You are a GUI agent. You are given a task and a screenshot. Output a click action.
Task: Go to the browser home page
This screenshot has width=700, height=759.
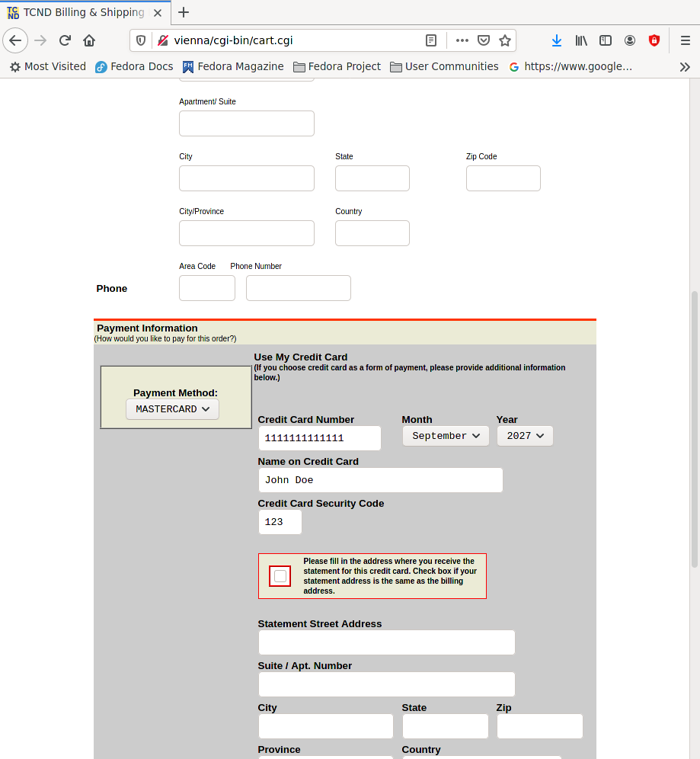(89, 40)
